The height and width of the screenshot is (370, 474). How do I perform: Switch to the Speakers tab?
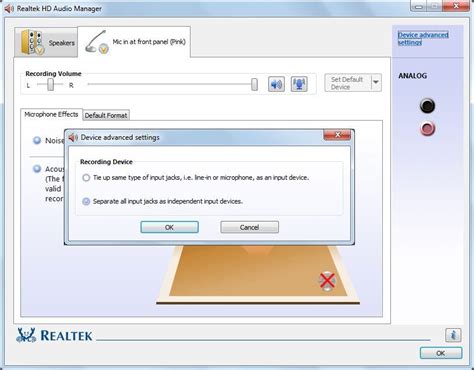46,42
